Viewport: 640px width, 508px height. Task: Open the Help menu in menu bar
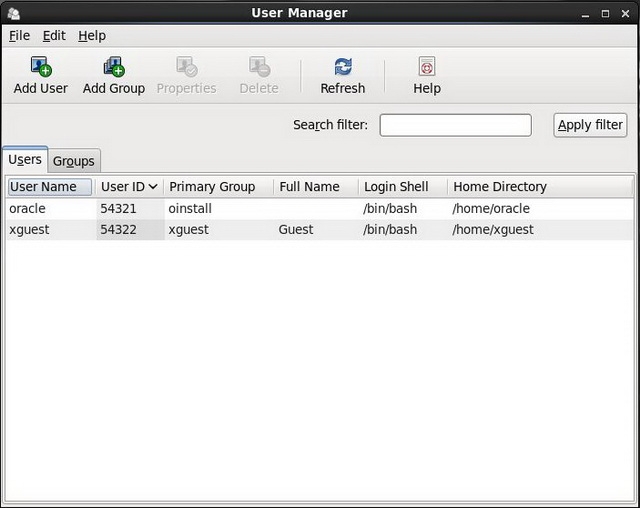[x=92, y=36]
